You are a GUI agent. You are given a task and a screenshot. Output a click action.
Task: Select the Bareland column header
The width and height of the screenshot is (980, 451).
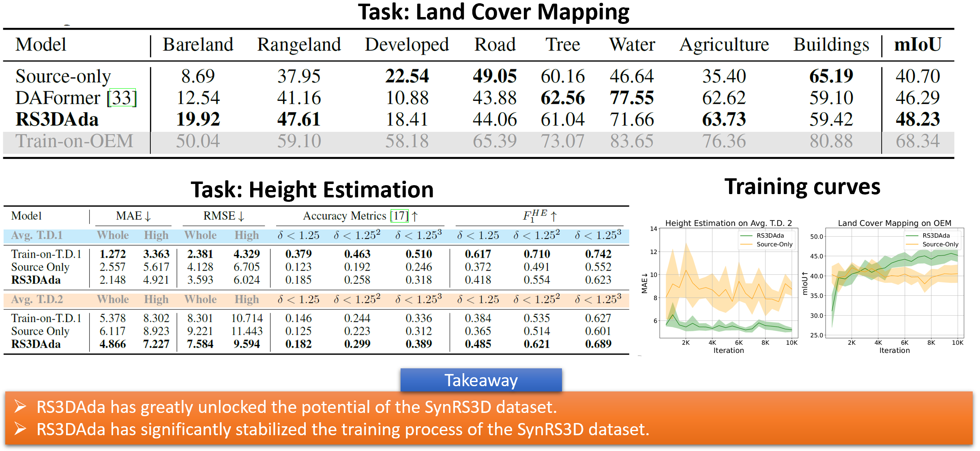[x=198, y=44]
